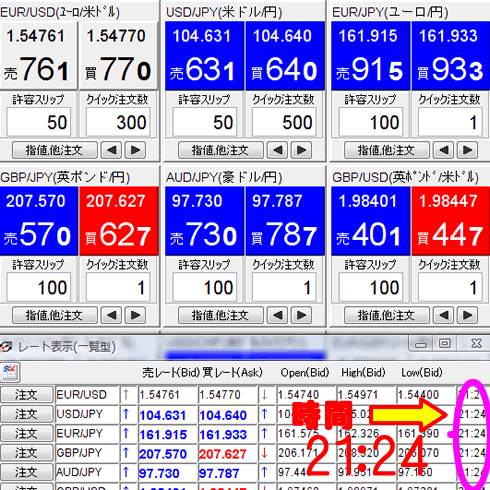This screenshot has height=490, width=490.
Task: Click the left arrow in USD/JPY panel
Action: tap(277, 150)
